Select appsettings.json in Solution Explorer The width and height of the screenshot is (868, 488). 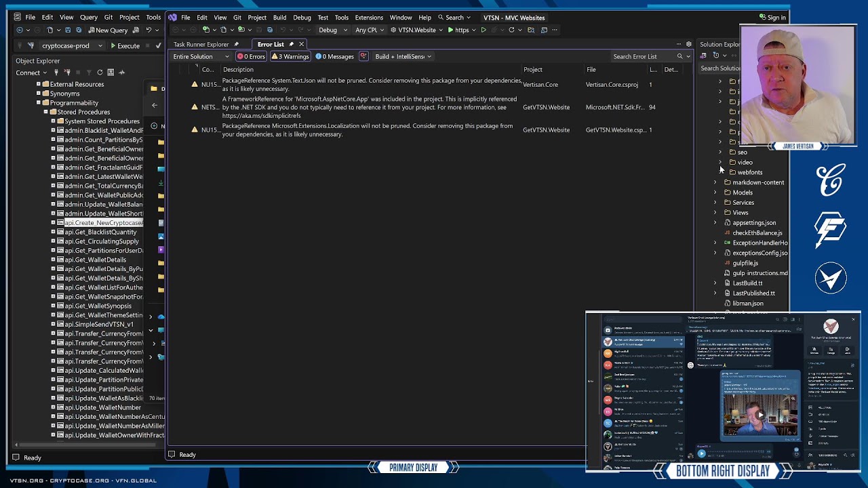(754, 223)
